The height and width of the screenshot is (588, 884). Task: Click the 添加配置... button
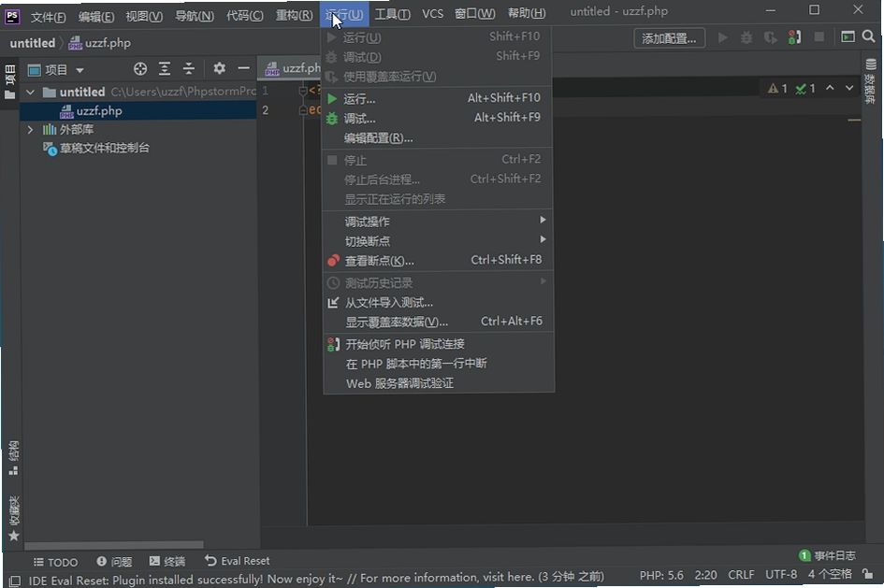coord(669,38)
